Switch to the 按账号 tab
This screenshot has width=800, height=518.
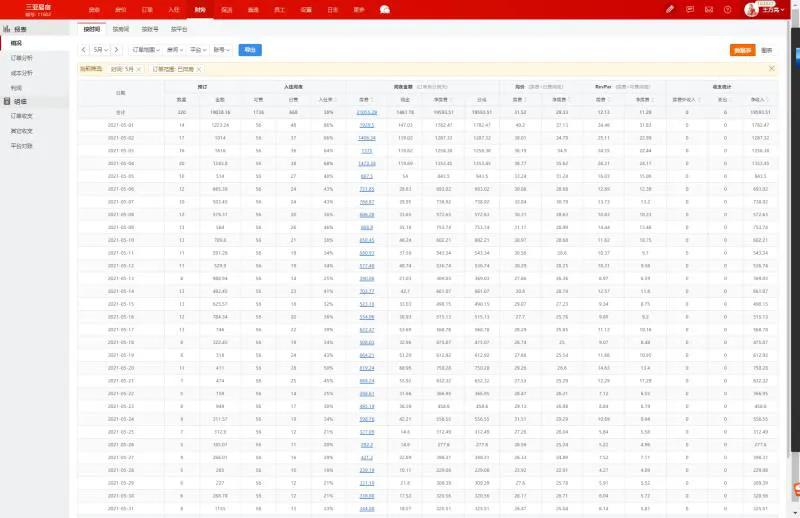click(150, 29)
